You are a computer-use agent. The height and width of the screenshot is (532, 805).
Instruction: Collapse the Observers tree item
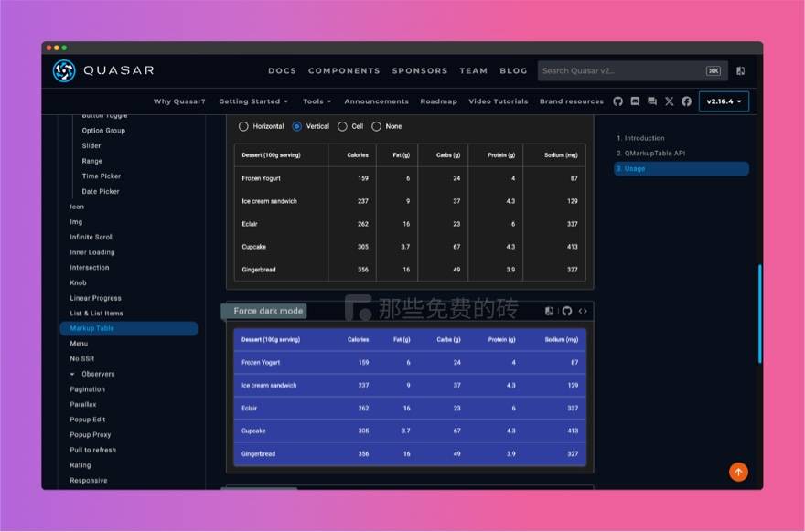pos(73,374)
